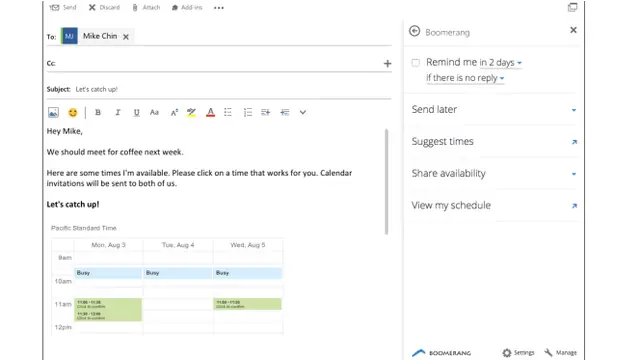The height and width of the screenshot is (360, 640).
Task: Select Monday 11:30 green time slot
Action: click(x=108, y=316)
